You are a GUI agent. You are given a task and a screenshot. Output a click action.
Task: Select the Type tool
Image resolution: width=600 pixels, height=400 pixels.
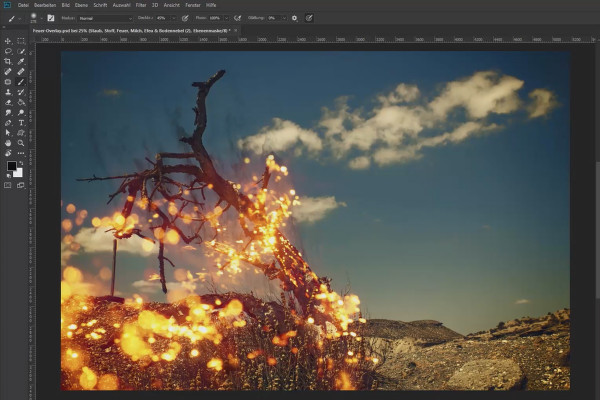(x=21, y=123)
